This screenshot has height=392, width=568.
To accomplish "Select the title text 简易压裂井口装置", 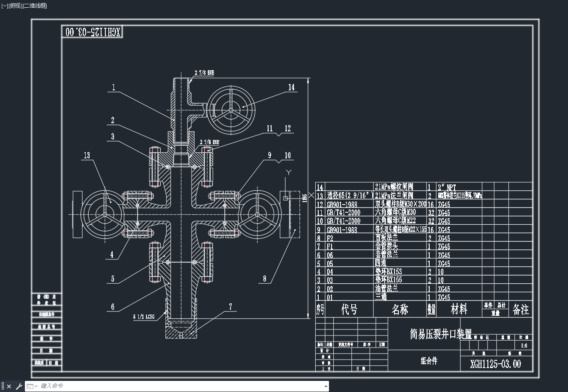I will pyautogui.click(x=441, y=334).
